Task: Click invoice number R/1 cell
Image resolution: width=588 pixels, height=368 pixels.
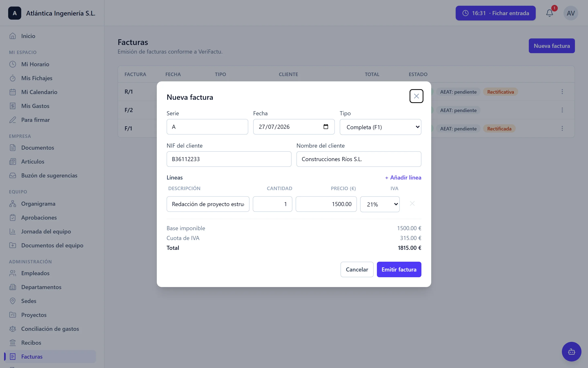Action: click(129, 92)
